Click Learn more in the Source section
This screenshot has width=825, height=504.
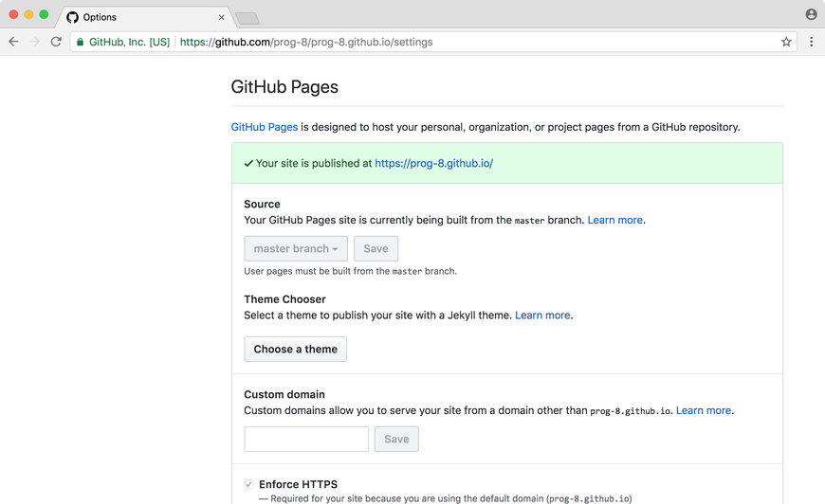(614, 220)
